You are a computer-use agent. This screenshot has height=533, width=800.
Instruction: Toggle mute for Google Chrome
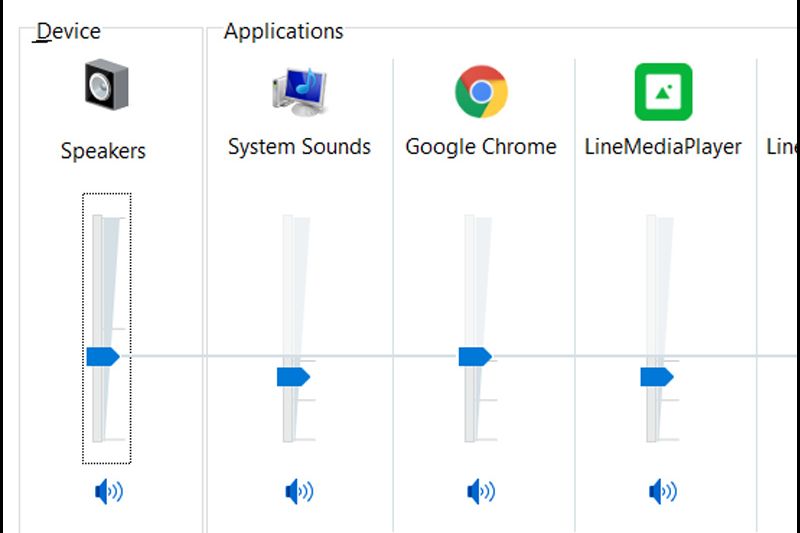point(481,491)
